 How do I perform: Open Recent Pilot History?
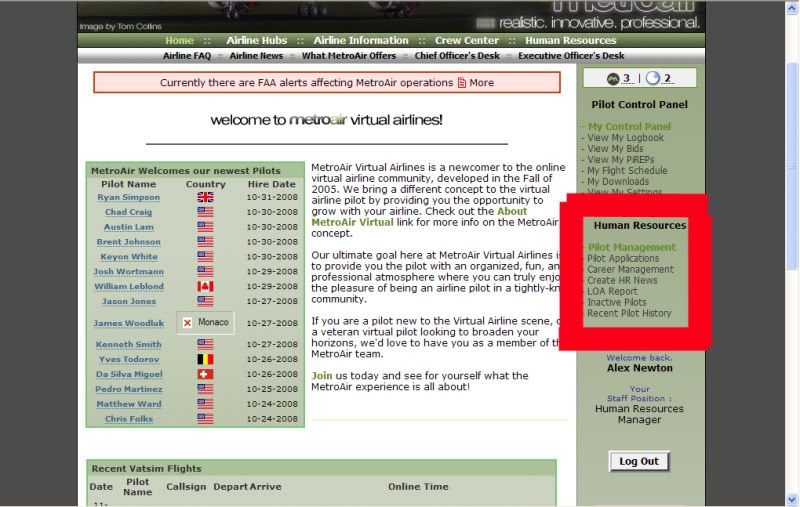click(x=629, y=313)
